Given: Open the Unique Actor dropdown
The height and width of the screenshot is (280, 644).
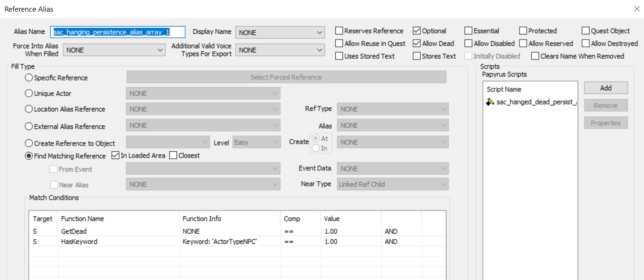Looking at the screenshot, I should tap(203, 93).
